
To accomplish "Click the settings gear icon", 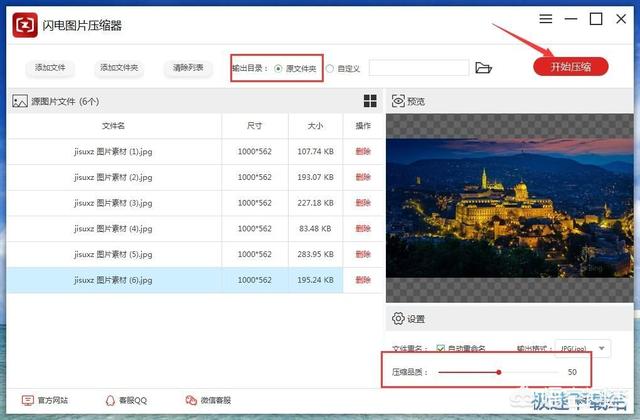I will click(x=397, y=319).
